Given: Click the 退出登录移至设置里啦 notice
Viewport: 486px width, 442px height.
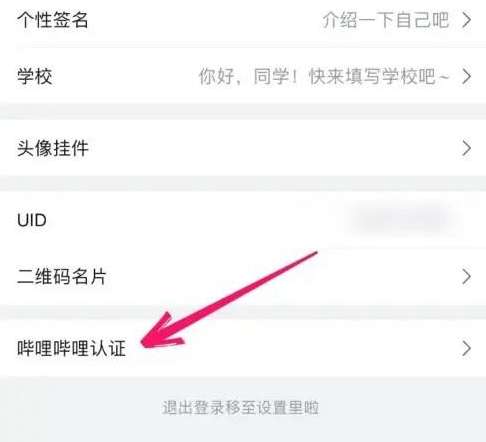Looking at the screenshot, I should (x=240, y=408).
